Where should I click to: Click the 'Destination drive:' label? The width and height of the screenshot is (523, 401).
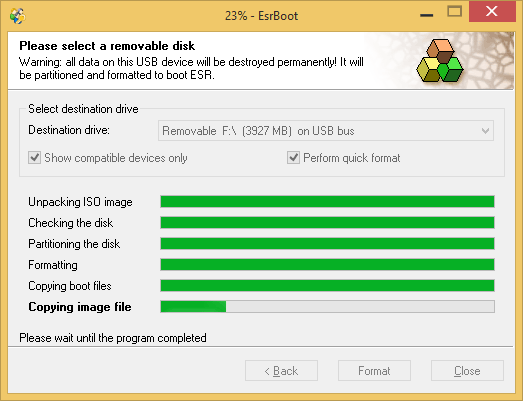click(x=69, y=130)
